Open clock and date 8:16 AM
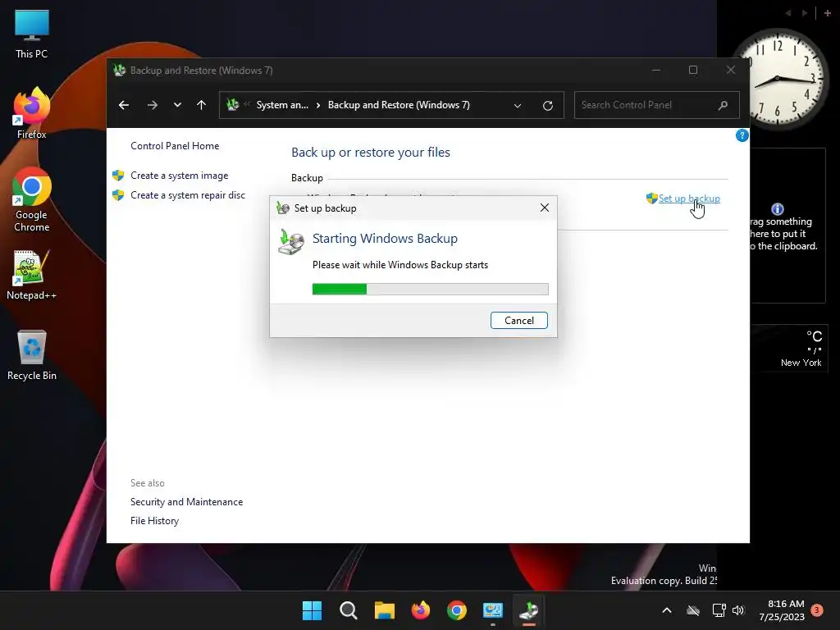The width and height of the screenshot is (840, 630). [x=782, y=610]
